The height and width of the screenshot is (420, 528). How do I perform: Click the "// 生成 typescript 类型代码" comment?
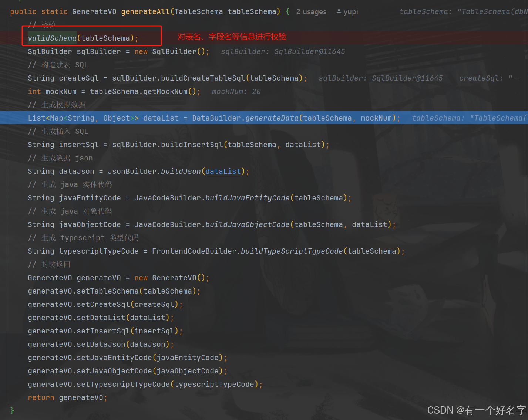[x=83, y=238]
